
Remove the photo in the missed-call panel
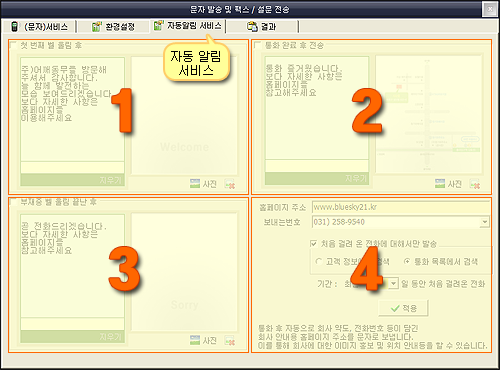tap(230, 341)
